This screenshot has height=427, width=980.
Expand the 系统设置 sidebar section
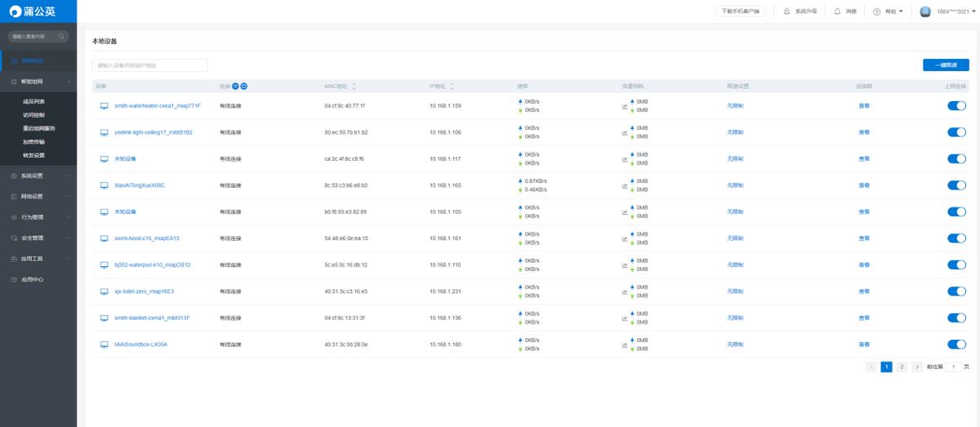(x=38, y=176)
